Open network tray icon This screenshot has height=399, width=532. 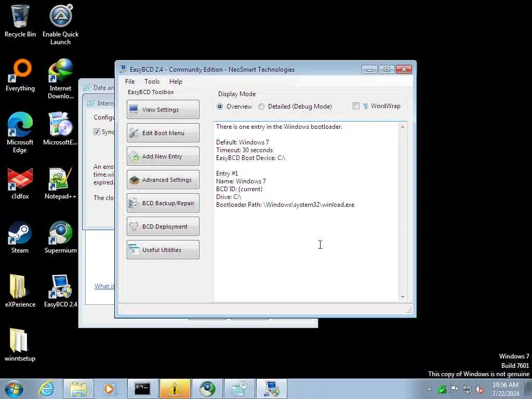(x=467, y=390)
